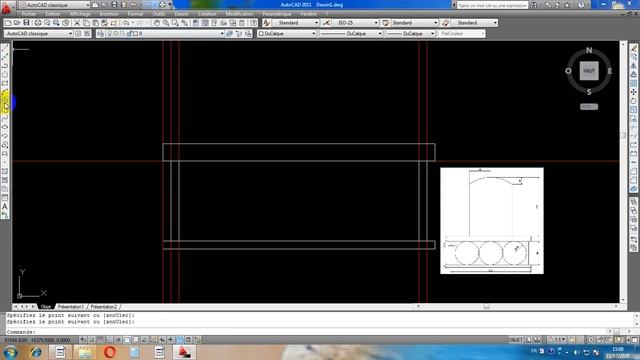Screen dimensions: 640x360
Task: Click the HAUT face of the ViewCube
Action: coord(589,71)
